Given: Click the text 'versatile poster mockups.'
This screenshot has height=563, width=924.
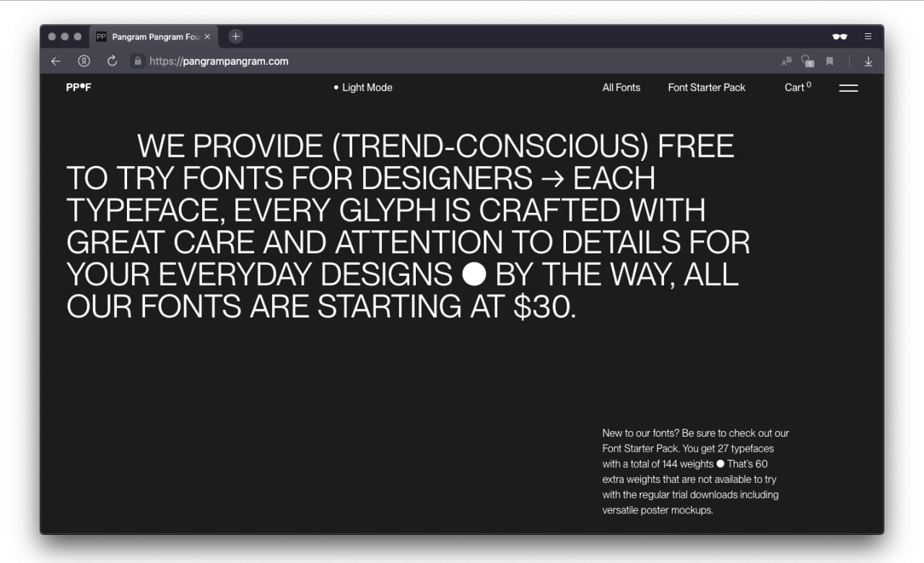Looking at the screenshot, I should click(x=658, y=510).
